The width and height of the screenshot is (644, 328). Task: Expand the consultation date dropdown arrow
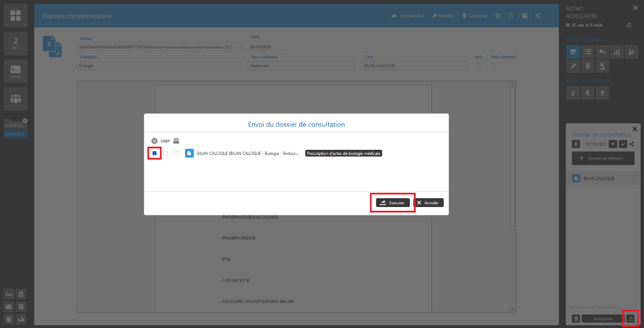click(613, 144)
